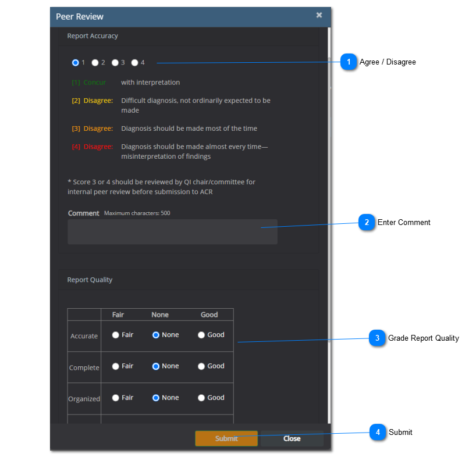Image resolution: width=476 pixels, height=457 pixels.
Task: Select None for the Organized row
Action: [x=156, y=398]
